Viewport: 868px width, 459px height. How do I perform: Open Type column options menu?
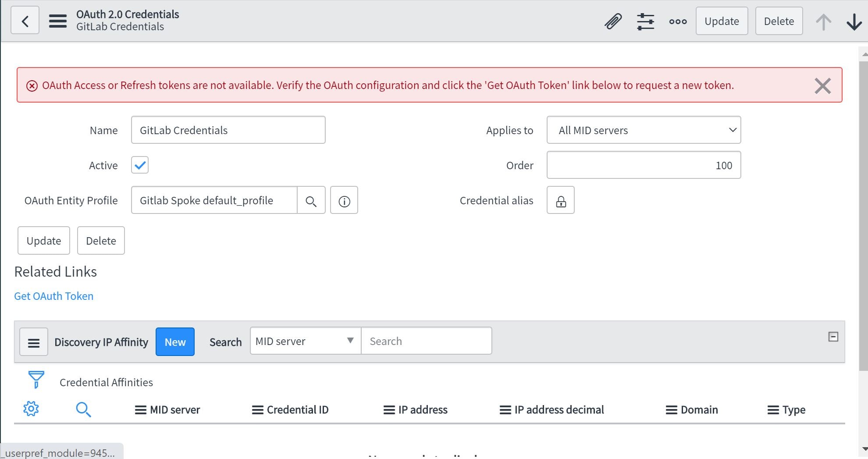[773, 410]
